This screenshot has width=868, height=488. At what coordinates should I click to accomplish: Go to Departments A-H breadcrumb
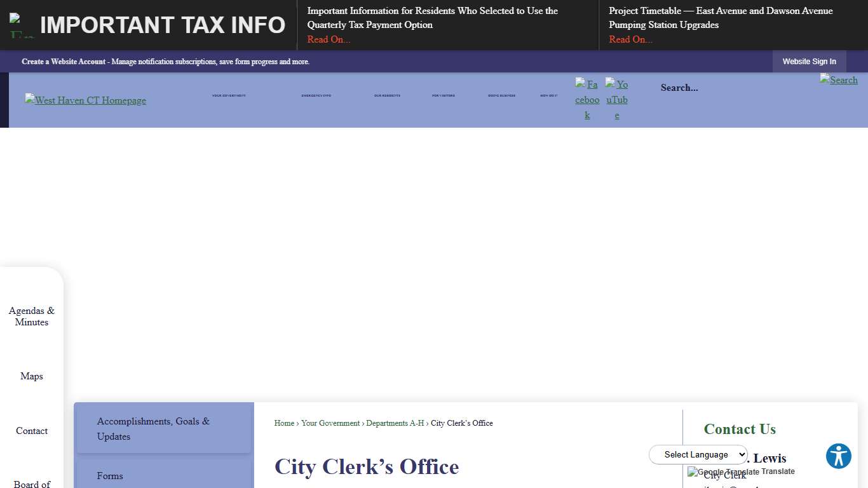click(395, 423)
